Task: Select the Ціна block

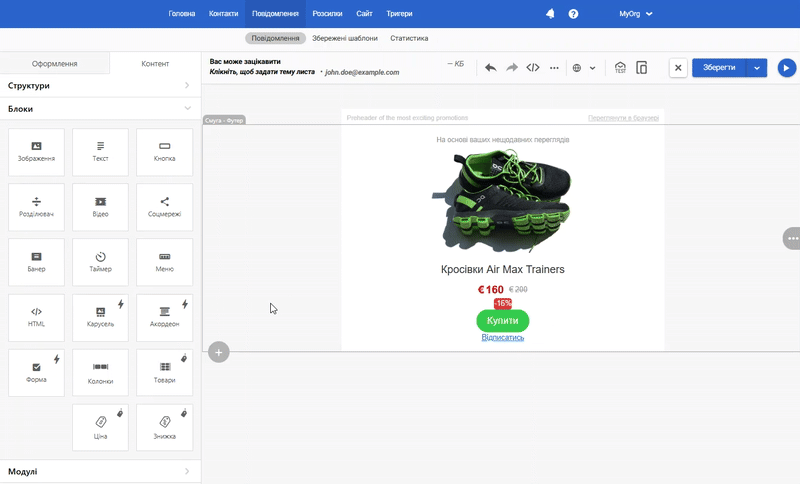Action: point(101,427)
